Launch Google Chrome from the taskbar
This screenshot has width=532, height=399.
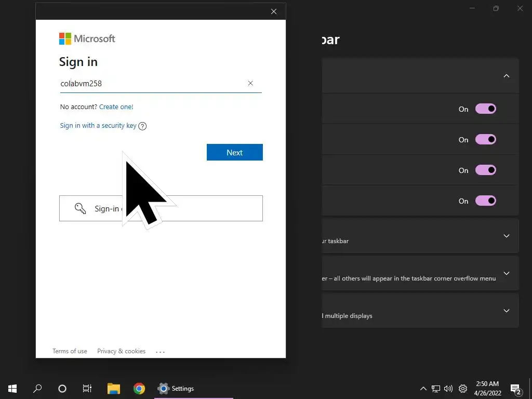139,389
